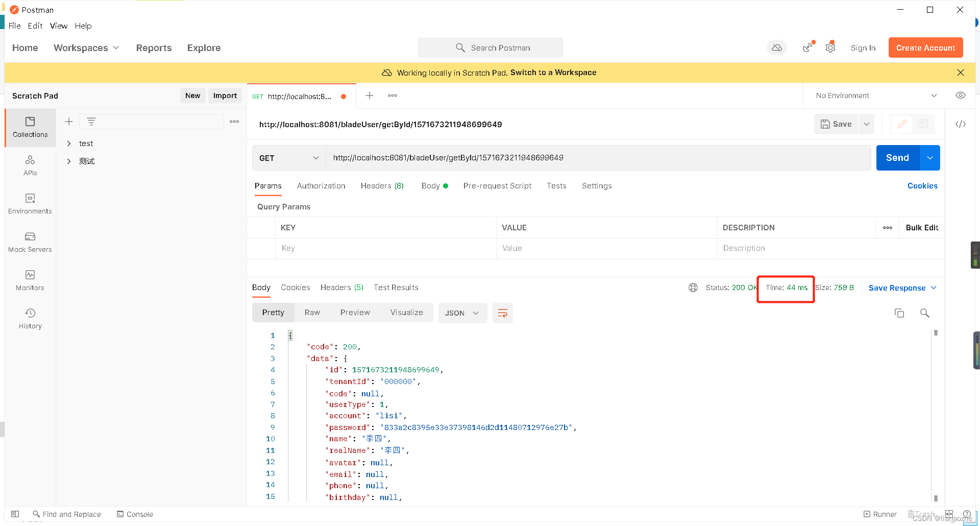Switch to the Raw response view
The image size is (980, 526).
[312, 312]
